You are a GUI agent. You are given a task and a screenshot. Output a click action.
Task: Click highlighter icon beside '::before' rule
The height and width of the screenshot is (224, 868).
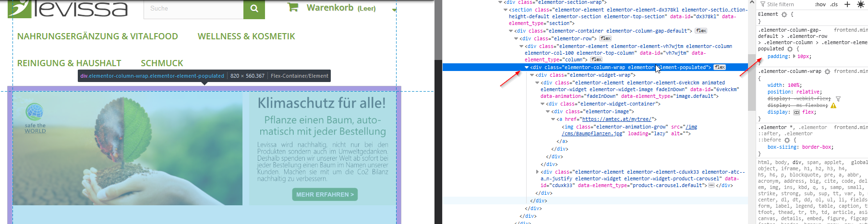pyautogui.click(x=787, y=140)
